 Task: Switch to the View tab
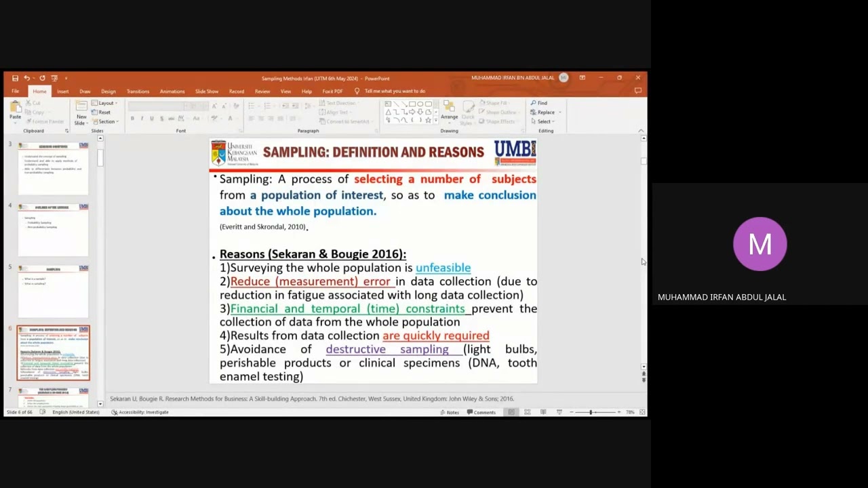[x=285, y=91]
